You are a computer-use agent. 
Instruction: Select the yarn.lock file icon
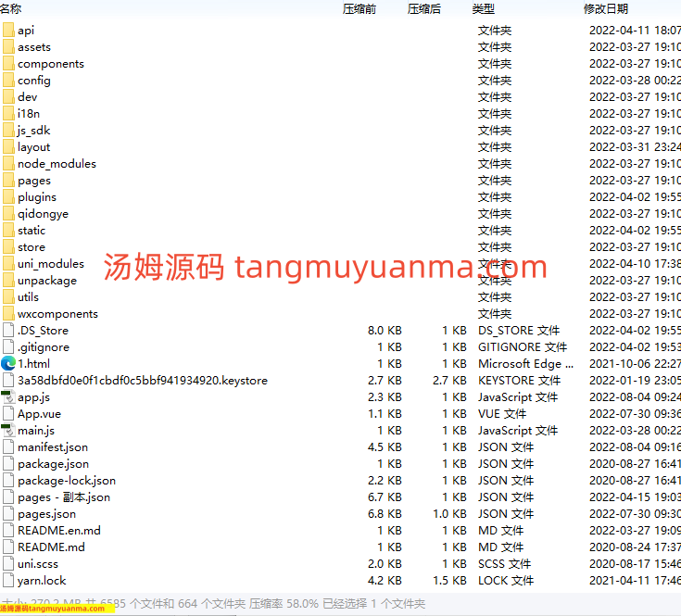8,581
